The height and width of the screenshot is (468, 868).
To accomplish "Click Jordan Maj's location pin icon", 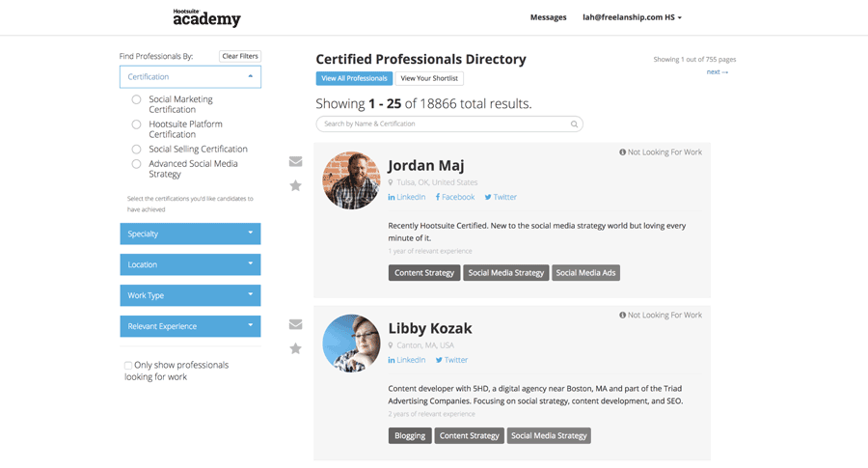I will [x=391, y=182].
